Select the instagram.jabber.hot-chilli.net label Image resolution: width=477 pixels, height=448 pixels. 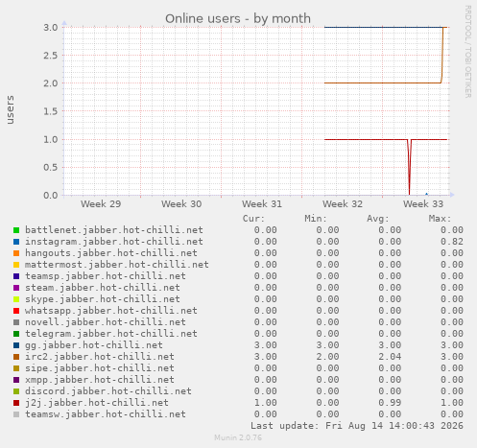point(114,242)
